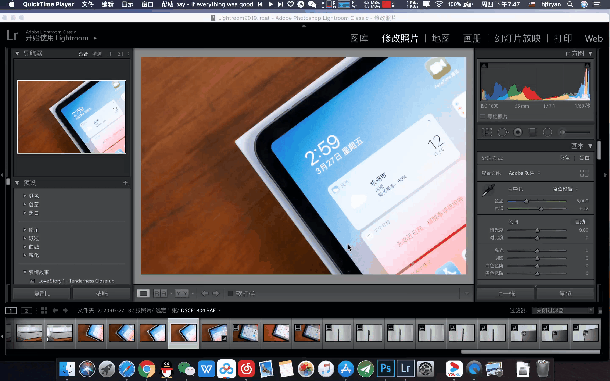Click the Auto tone button

pyautogui.click(x=580, y=221)
